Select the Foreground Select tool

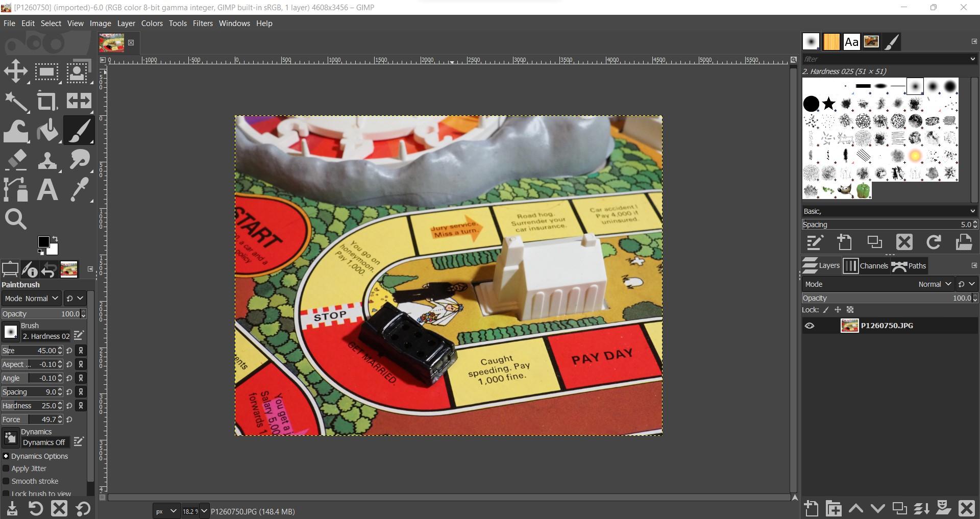pos(78,71)
